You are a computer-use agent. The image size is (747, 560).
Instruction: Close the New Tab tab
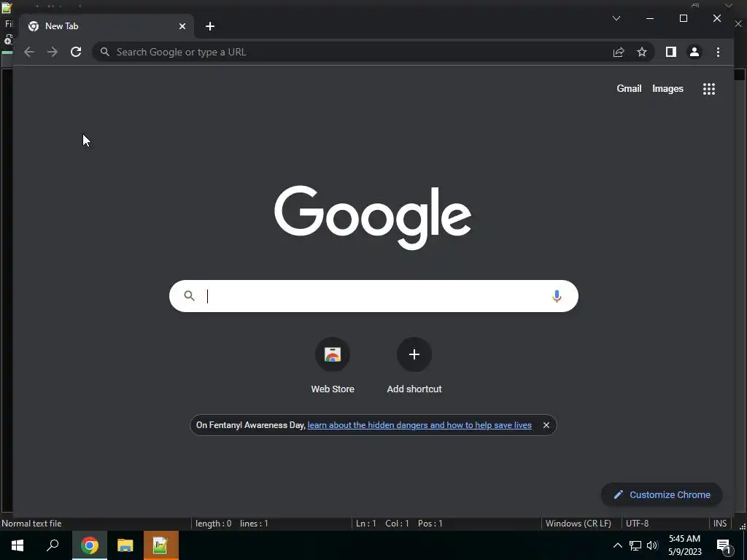pyautogui.click(x=182, y=26)
